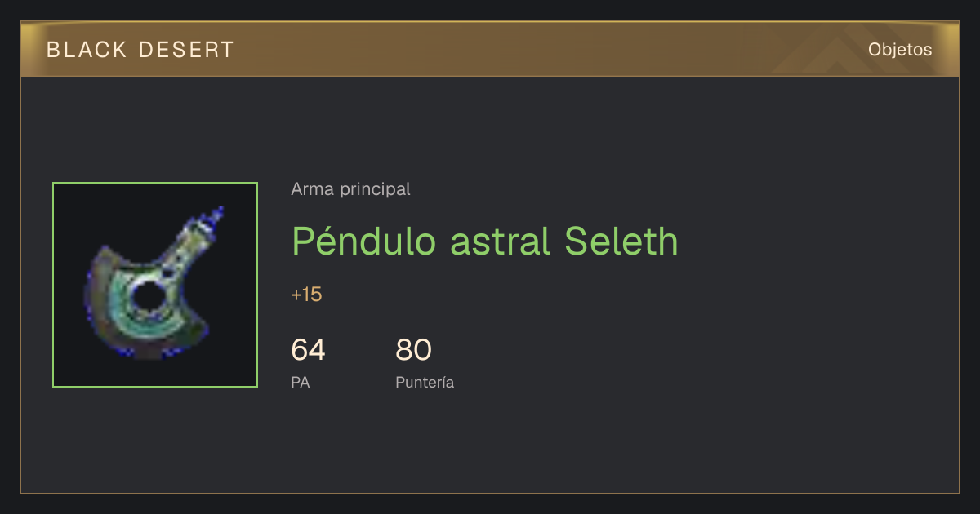The height and width of the screenshot is (514, 980).
Task: Click the pendulum's circular center hole
Action: pyautogui.click(x=147, y=297)
